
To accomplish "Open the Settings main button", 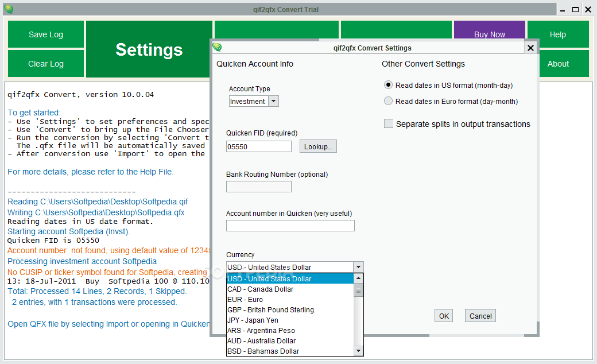I will 149,49.
